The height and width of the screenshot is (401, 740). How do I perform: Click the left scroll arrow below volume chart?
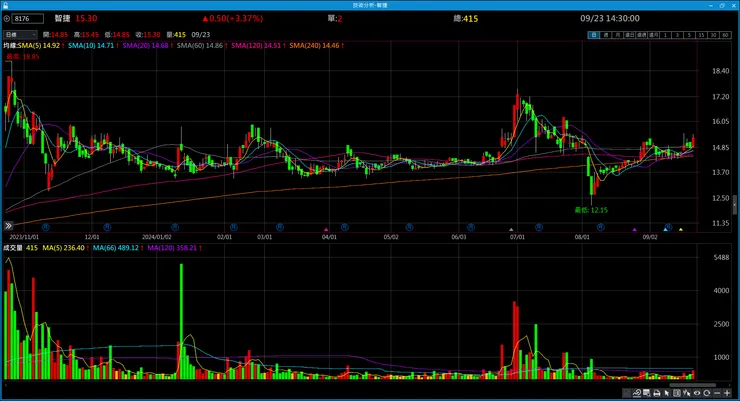[x=6, y=385]
